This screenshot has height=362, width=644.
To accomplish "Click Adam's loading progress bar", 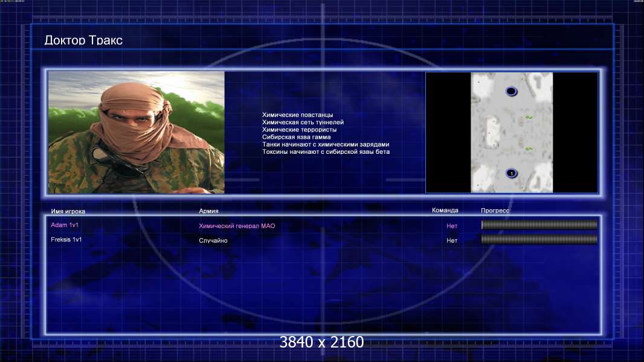I will click(539, 224).
